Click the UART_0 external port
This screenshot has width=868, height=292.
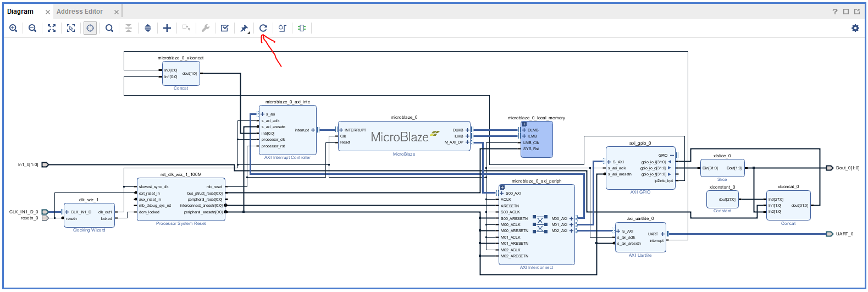[830, 234]
